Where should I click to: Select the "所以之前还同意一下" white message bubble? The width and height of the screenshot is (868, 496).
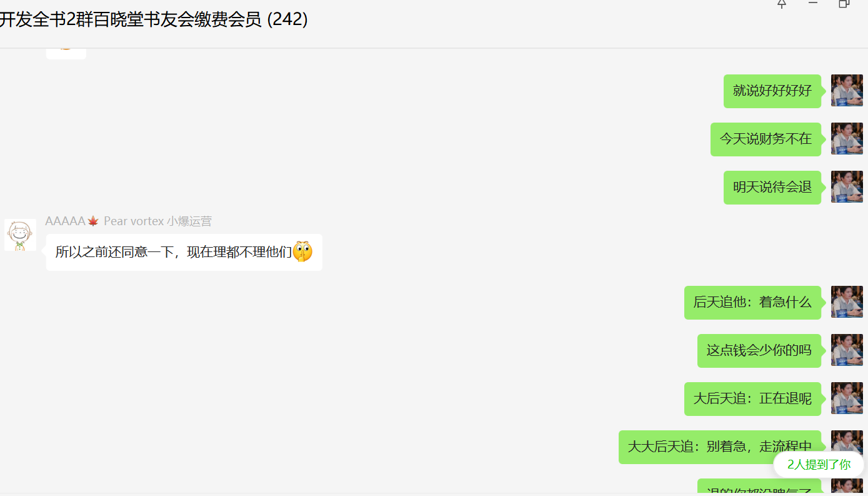[184, 252]
